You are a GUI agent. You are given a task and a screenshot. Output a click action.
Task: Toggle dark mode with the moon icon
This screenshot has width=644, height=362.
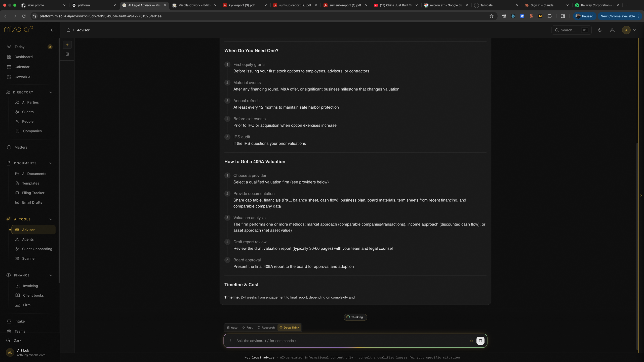point(600,30)
